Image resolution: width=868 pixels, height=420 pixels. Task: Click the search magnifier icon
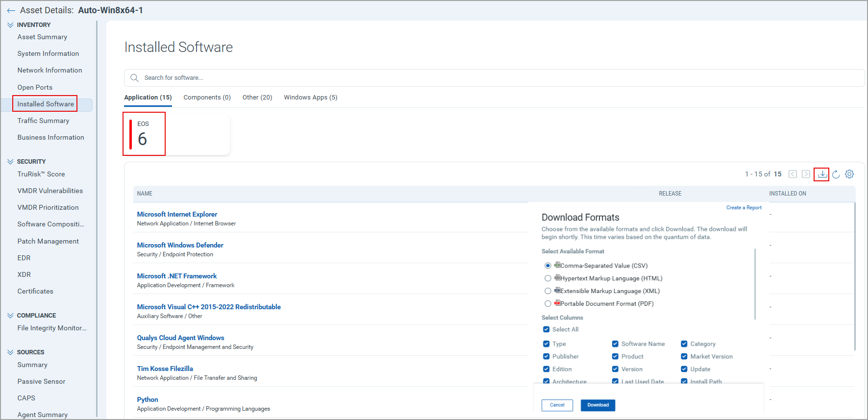coord(134,78)
